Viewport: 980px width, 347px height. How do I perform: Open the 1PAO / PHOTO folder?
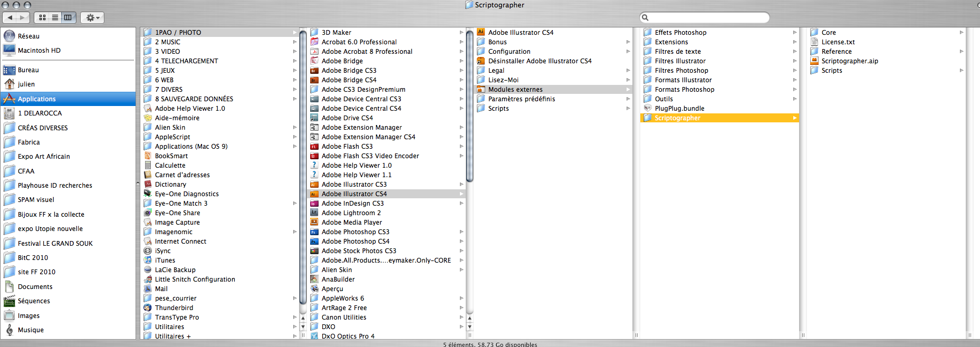point(220,33)
